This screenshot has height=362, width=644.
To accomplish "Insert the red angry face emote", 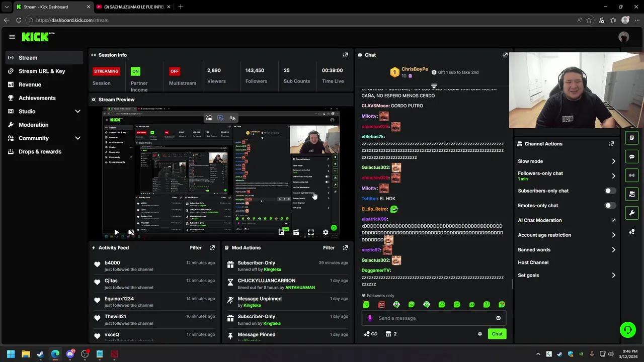I will coord(381,304).
